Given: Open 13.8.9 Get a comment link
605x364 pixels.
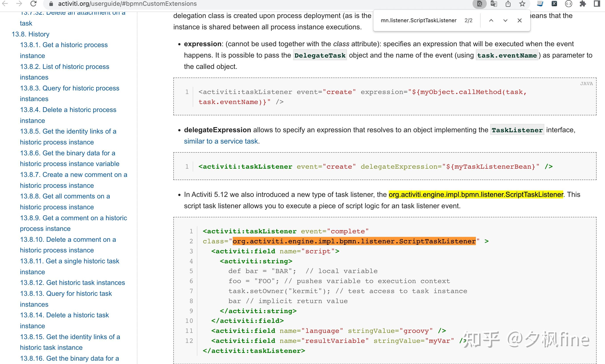Looking at the screenshot, I should (x=73, y=218).
